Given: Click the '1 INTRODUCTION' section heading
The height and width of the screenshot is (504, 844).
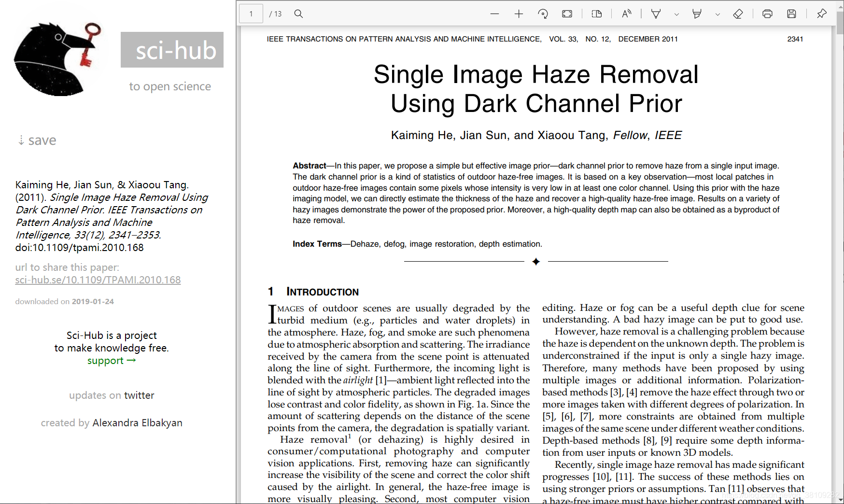Looking at the screenshot, I should 313,292.
